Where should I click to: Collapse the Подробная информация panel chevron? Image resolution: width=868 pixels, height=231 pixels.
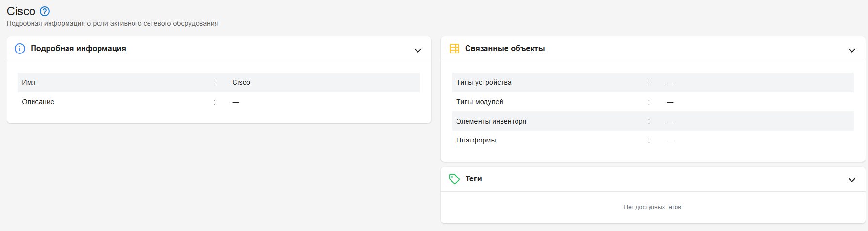(x=417, y=50)
